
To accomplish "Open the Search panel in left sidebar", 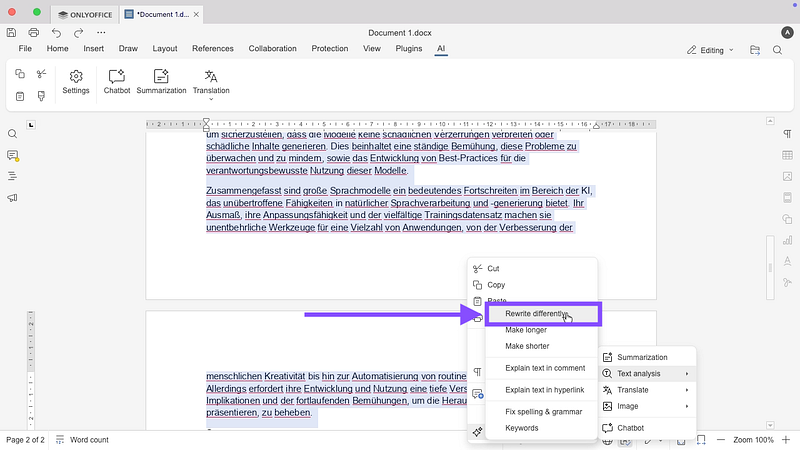I will click(13, 134).
